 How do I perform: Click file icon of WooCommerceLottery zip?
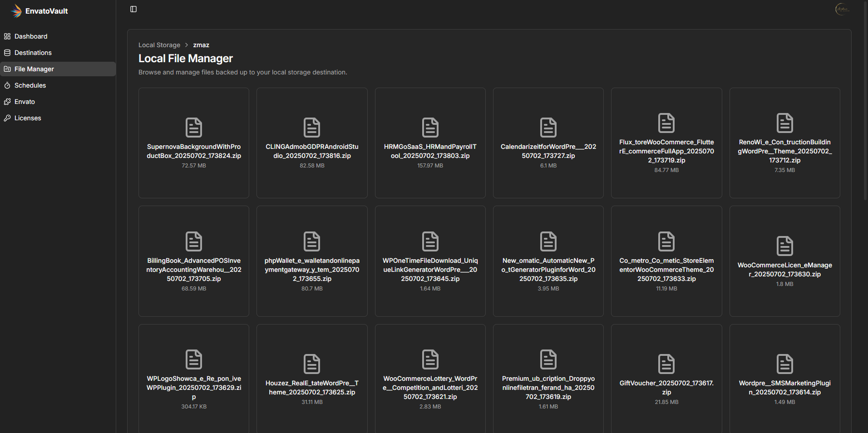coord(430,359)
